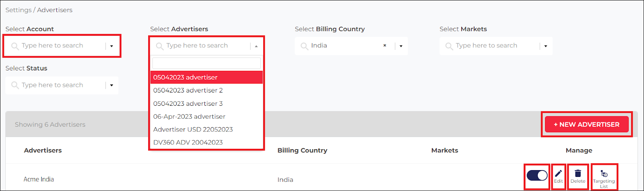This screenshot has width=644, height=191.
Task: Expand the Billing Country dropdown arrow
Action: (401, 46)
